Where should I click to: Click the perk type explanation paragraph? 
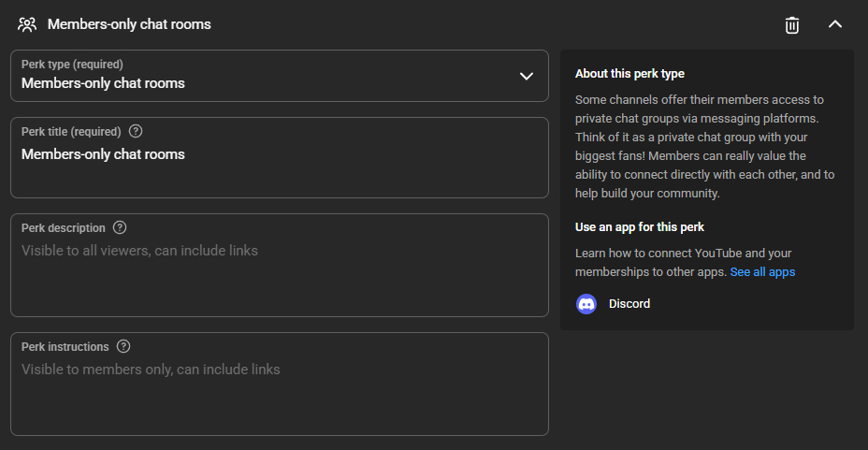pyautogui.click(x=705, y=147)
